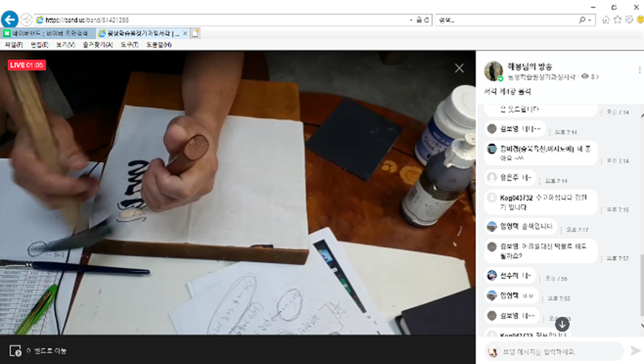Screen dimensions: 644x364
Task: Refresh the page from the address bar
Action: click(427, 20)
